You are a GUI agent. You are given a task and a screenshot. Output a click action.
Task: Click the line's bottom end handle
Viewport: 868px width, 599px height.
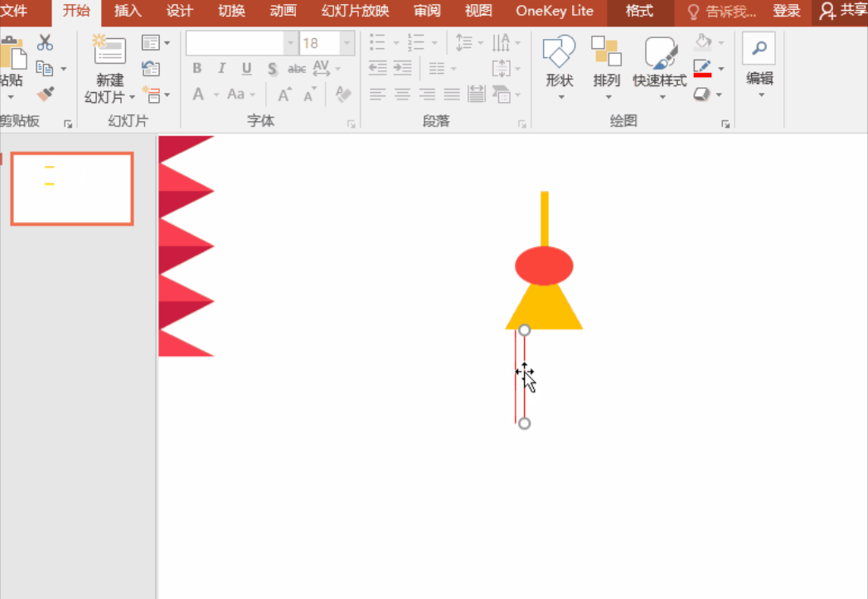point(524,423)
